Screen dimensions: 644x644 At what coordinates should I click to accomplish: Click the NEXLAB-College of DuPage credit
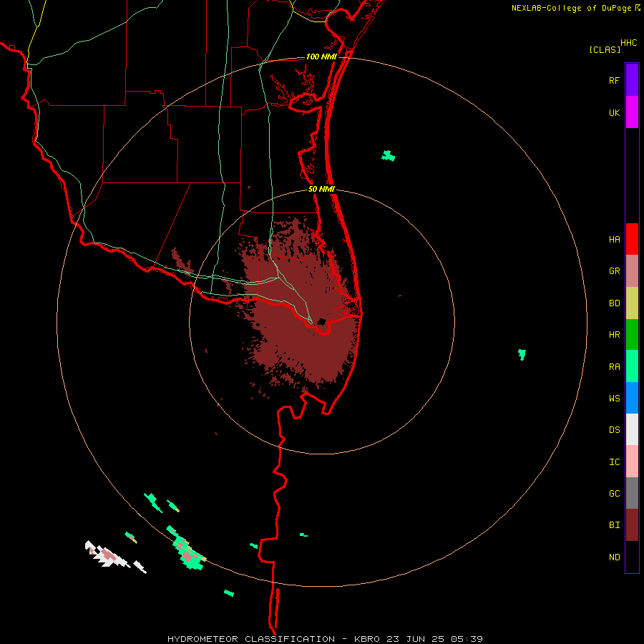[x=571, y=8]
